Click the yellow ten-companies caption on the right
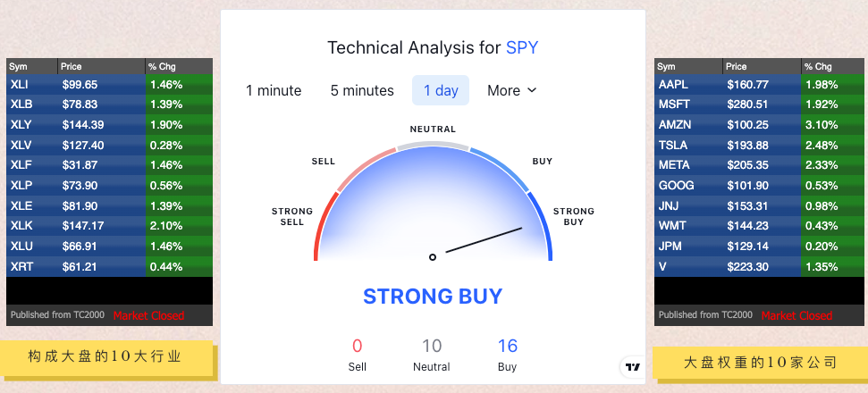The height and width of the screenshot is (393, 868). click(x=759, y=362)
